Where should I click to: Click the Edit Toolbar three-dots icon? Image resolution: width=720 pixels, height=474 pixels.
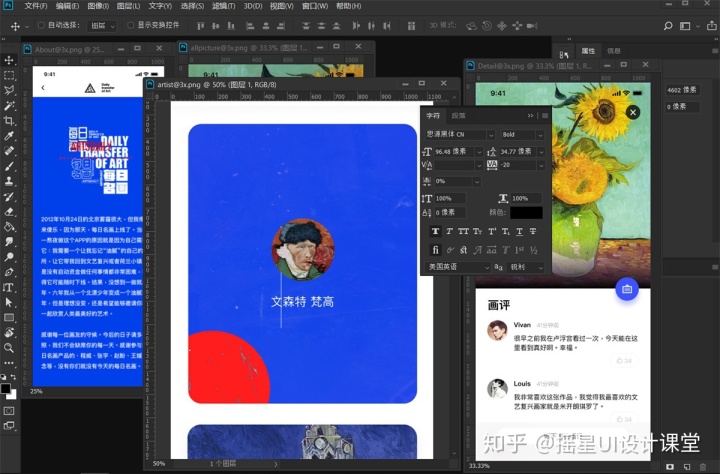pyautogui.click(x=9, y=363)
